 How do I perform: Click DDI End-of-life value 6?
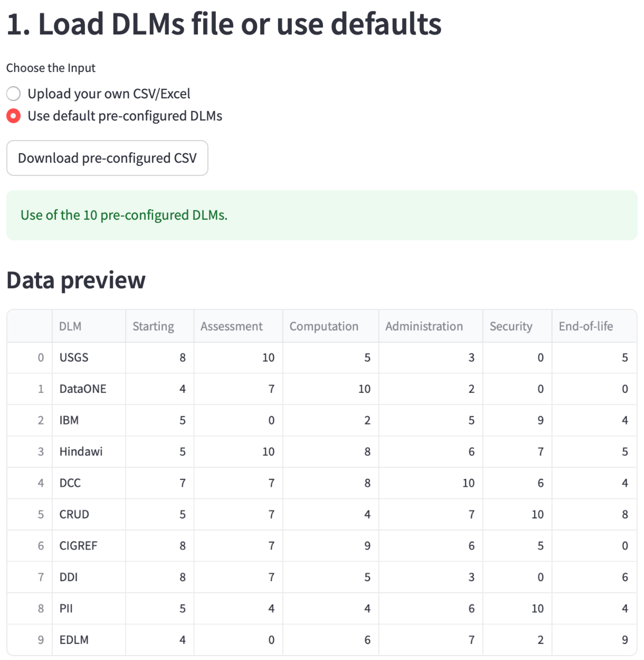point(594,577)
